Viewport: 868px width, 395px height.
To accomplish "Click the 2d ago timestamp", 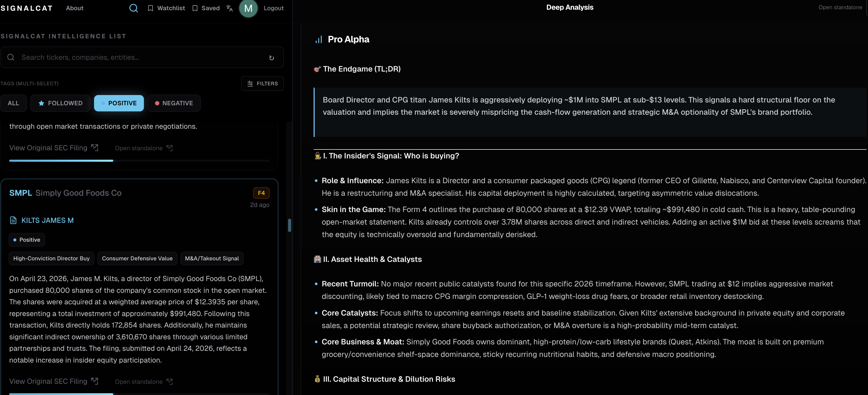I will pos(259,205).
